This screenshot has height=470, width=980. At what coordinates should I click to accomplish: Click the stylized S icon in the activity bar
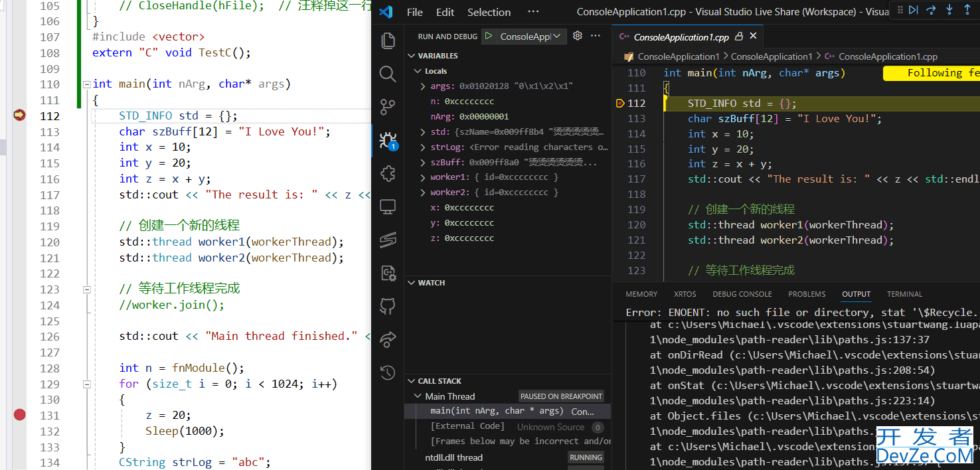point(388,240)
